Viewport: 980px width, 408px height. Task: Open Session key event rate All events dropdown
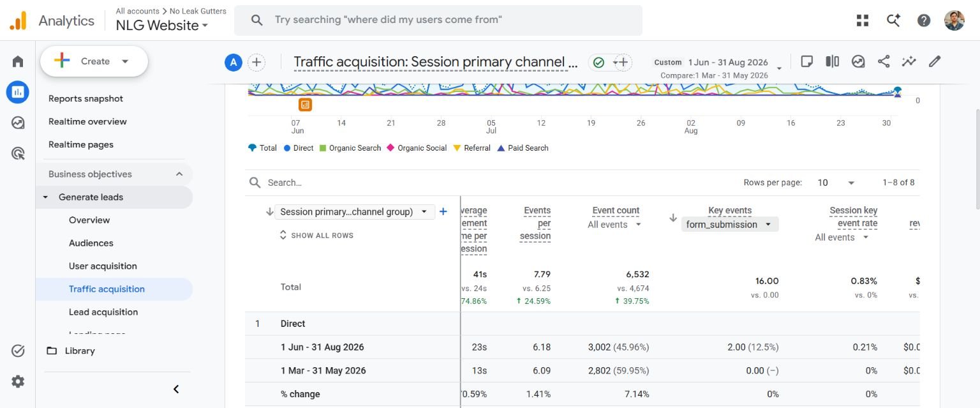coord(842,238)
